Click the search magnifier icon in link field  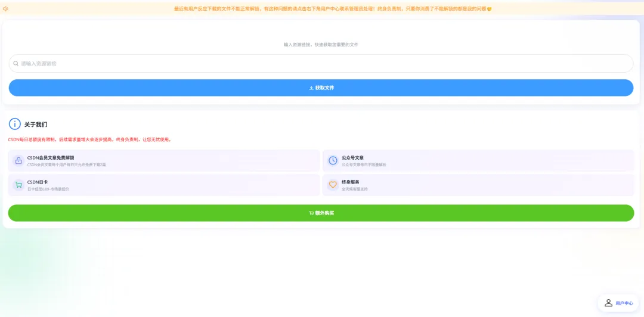coord(16,64)
